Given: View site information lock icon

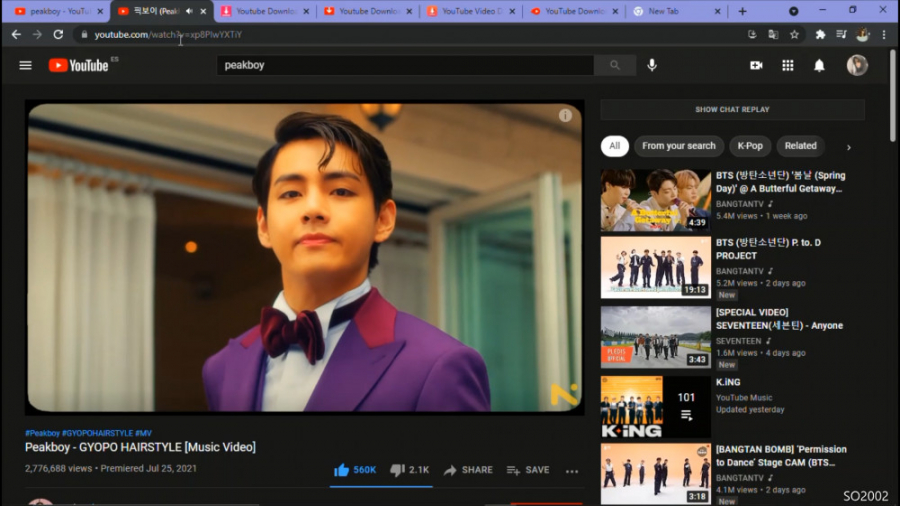Looking at the screenshot, I should 84,34.
